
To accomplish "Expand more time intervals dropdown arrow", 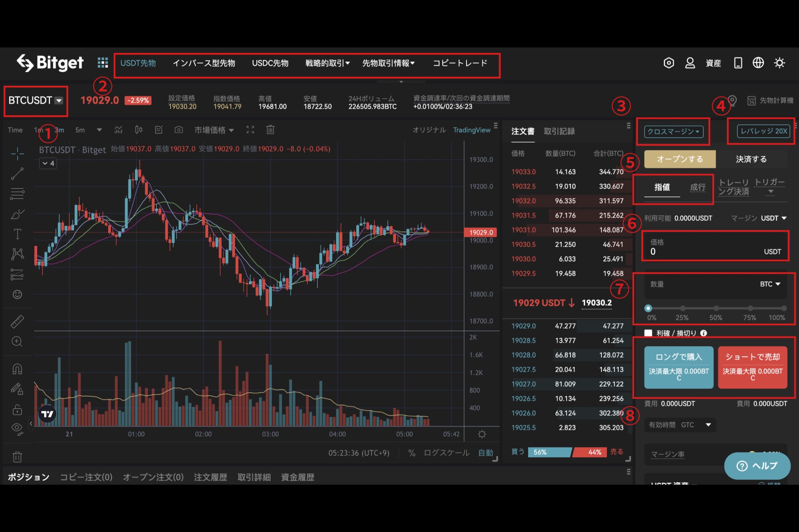I will 99,130.
